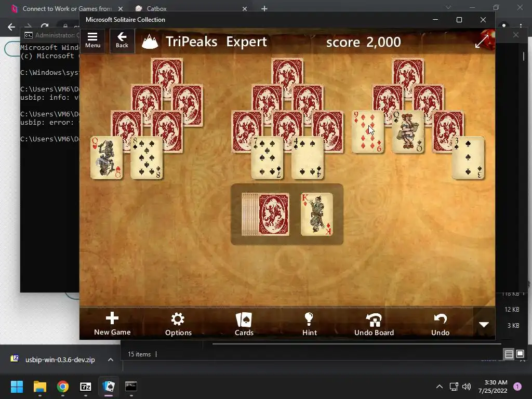
Task: Maximize the Solitaire Collection window
Action: pos(459,20)
